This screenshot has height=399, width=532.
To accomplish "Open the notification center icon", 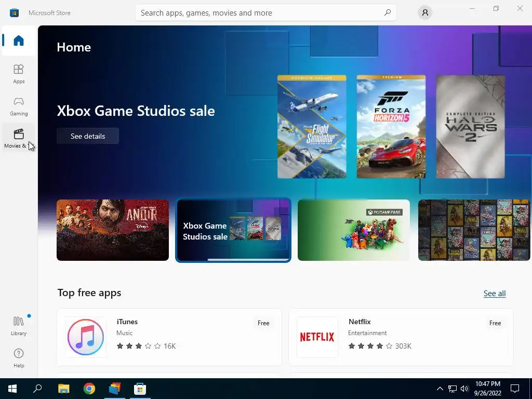I will pyautogui.click(x=515, y=389).
